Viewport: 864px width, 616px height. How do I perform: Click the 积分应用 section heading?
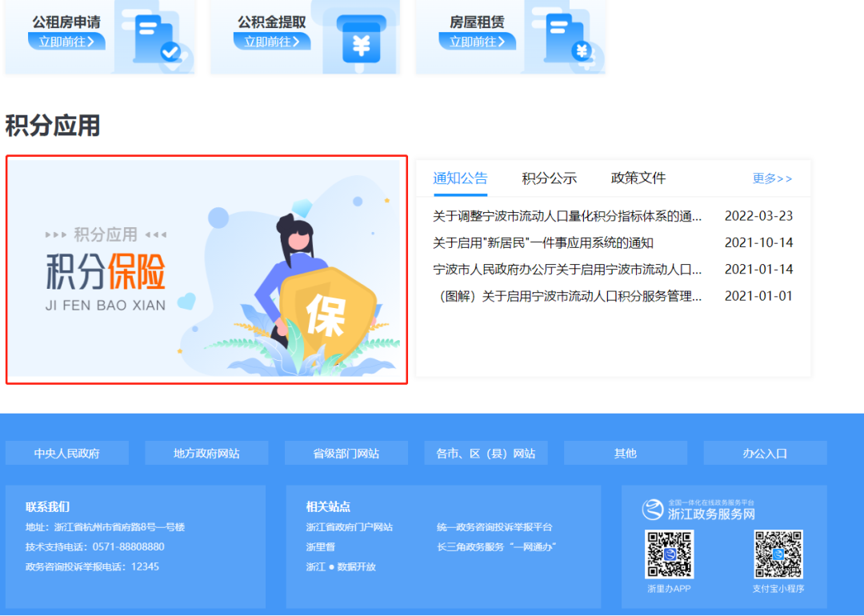pyautogui.click(x=53, y=126)
